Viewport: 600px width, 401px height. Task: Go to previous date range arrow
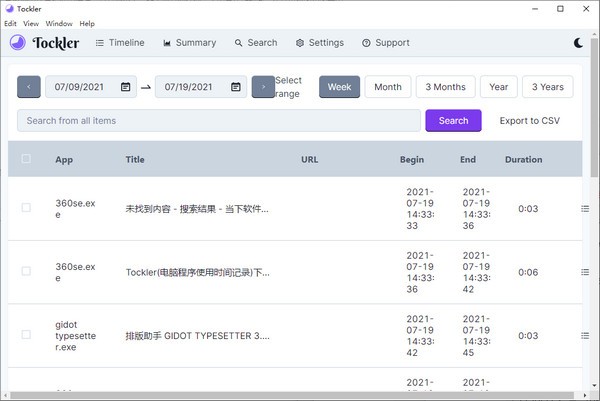coord(29,87)
